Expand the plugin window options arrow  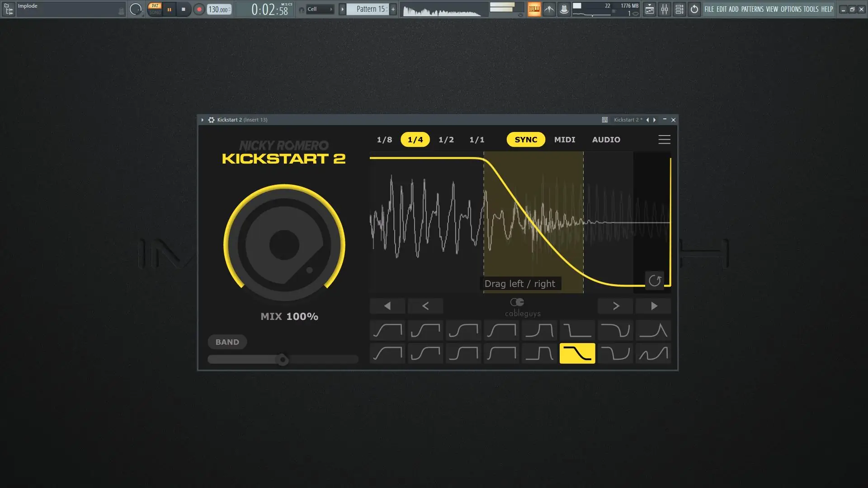[x=202, y=120]
